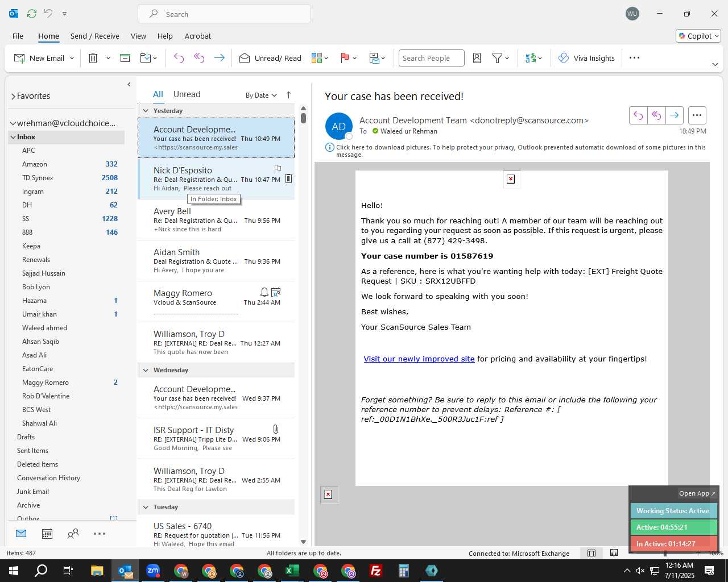
Task: Flag the Nick D'Esposito message
Action: tap(278, 169)
